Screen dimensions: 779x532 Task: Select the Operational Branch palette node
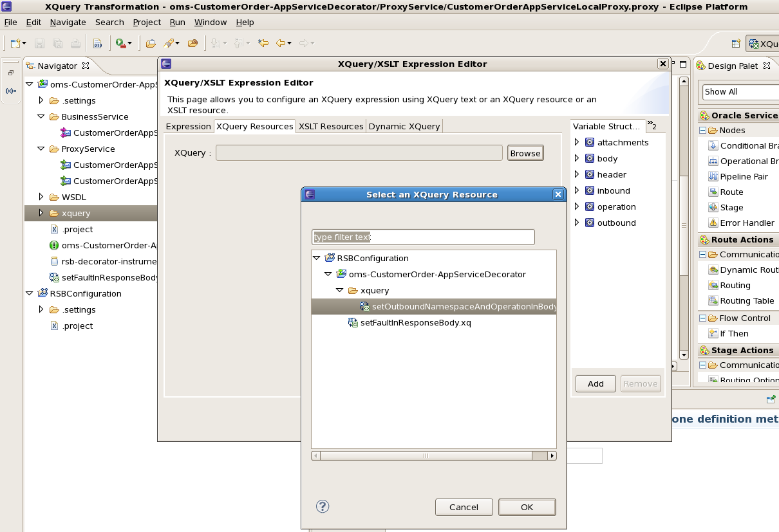click(744, 161)
